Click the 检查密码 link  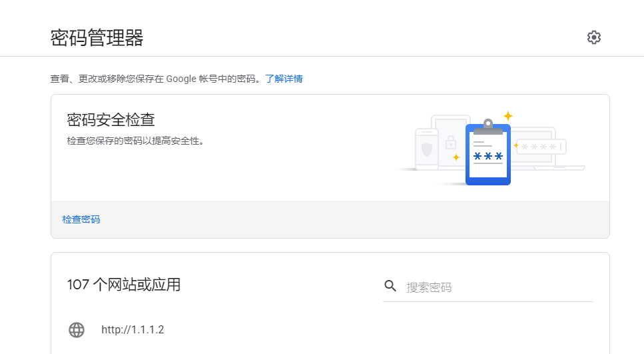(81, 219)
